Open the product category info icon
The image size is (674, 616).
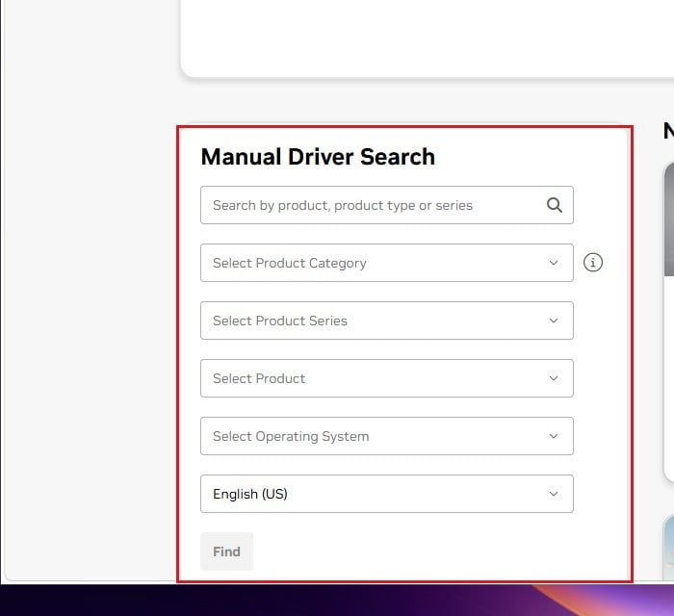pyautogui.click(x=593, y=263)
